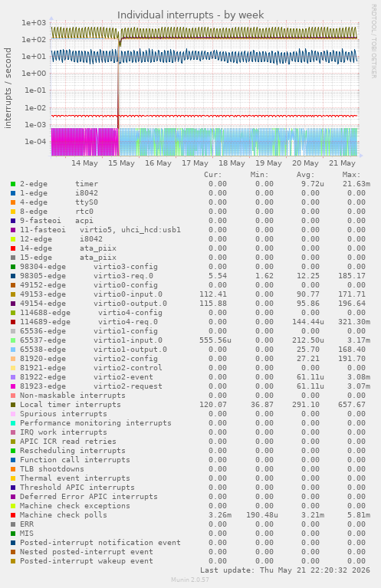
Task: Click the 'APIC ICR read retries' legend label
Action: click(68, 442)
